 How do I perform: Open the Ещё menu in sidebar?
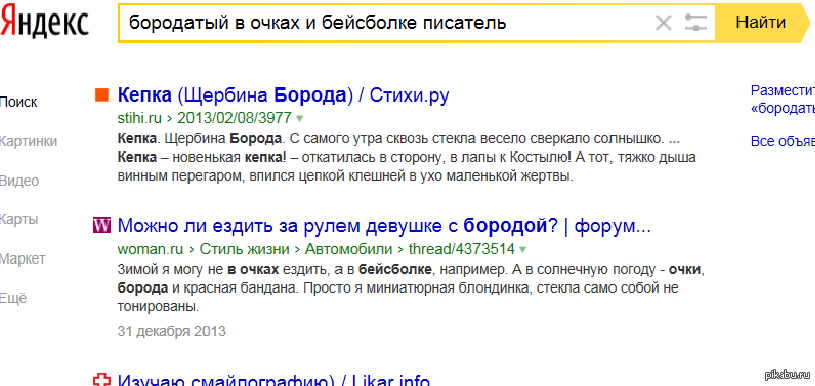tap(14, 299)
